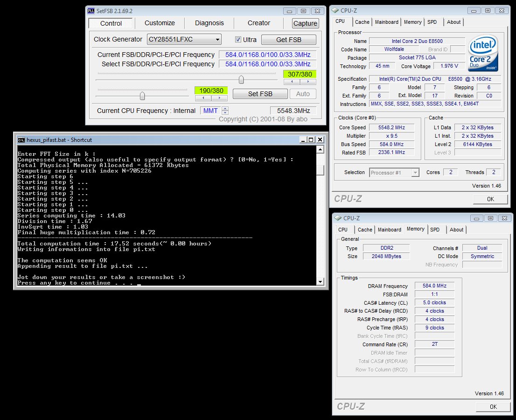Click the lower 190/380 slider thumb

pyautogui.click(x=142, y=96)
